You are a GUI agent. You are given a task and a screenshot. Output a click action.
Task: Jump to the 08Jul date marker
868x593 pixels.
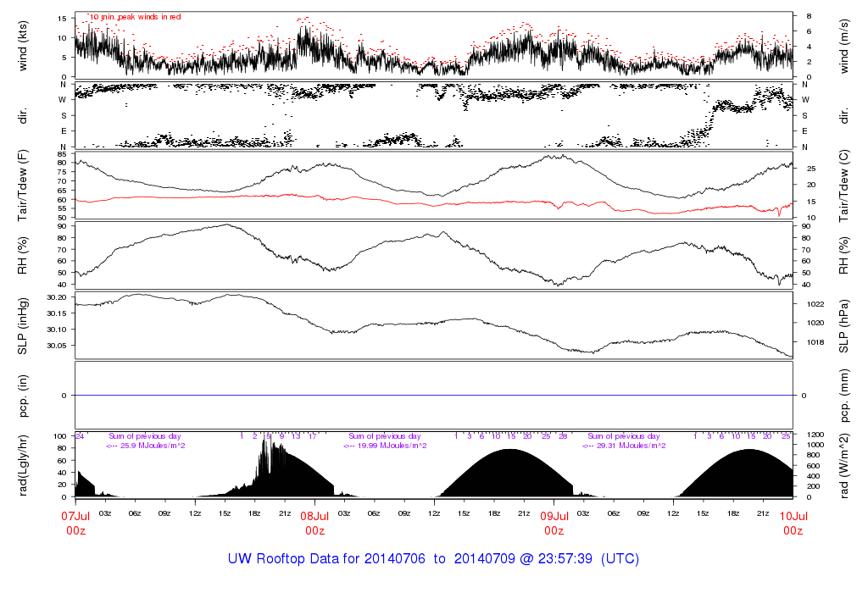(x=314, y=514)
